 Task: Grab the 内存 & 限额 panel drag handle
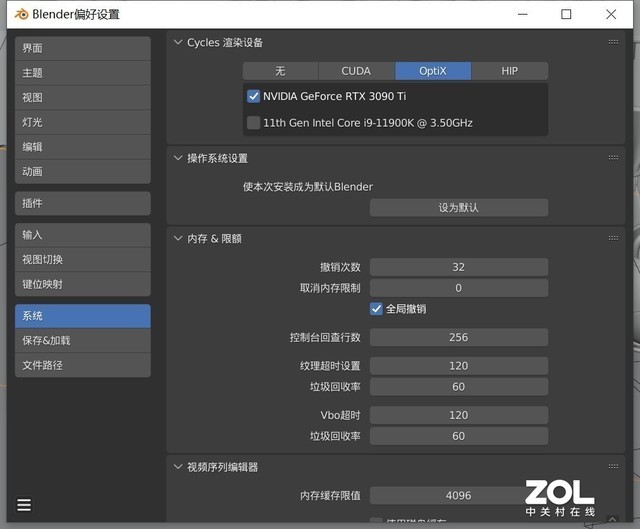point(613,238)
